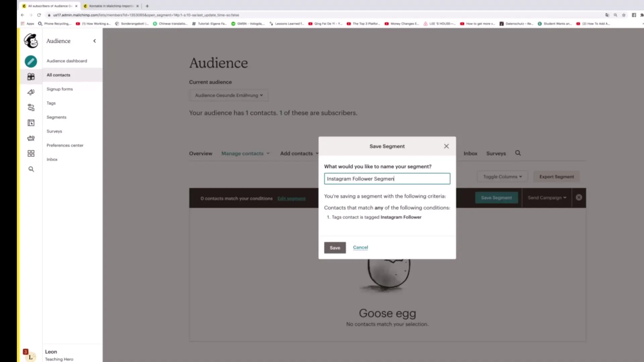This screenshot has height=362, width=644.
Task: Open the Content Studio icon in sidebar
Action: 31,138
